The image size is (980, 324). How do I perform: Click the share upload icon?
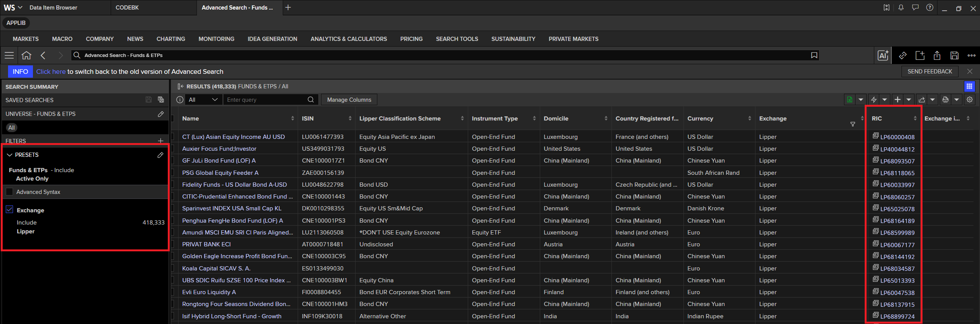937,55
